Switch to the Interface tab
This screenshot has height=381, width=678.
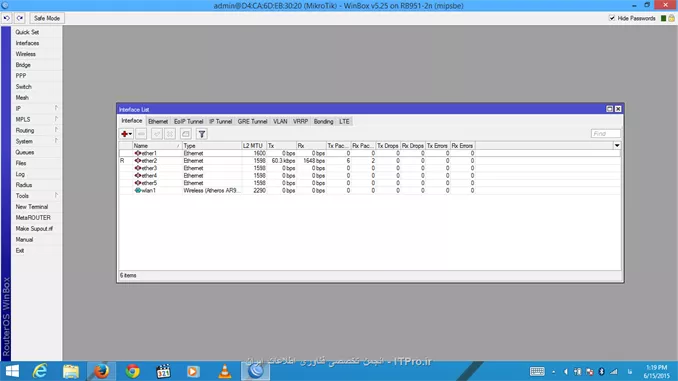point(131,121)
